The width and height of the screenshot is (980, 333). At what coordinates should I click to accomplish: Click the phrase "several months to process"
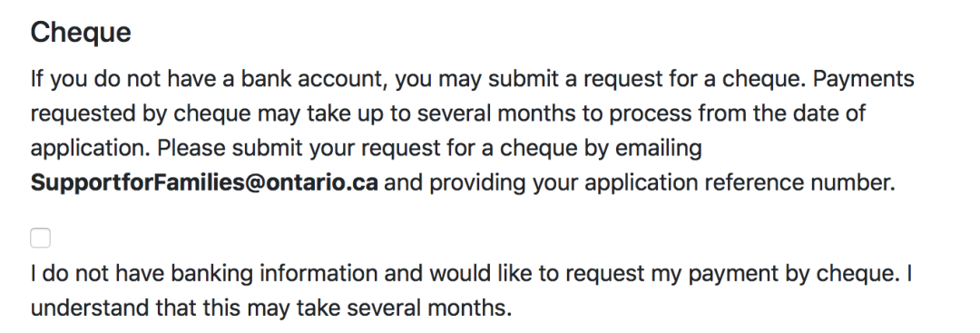click(x=554, y=113)
